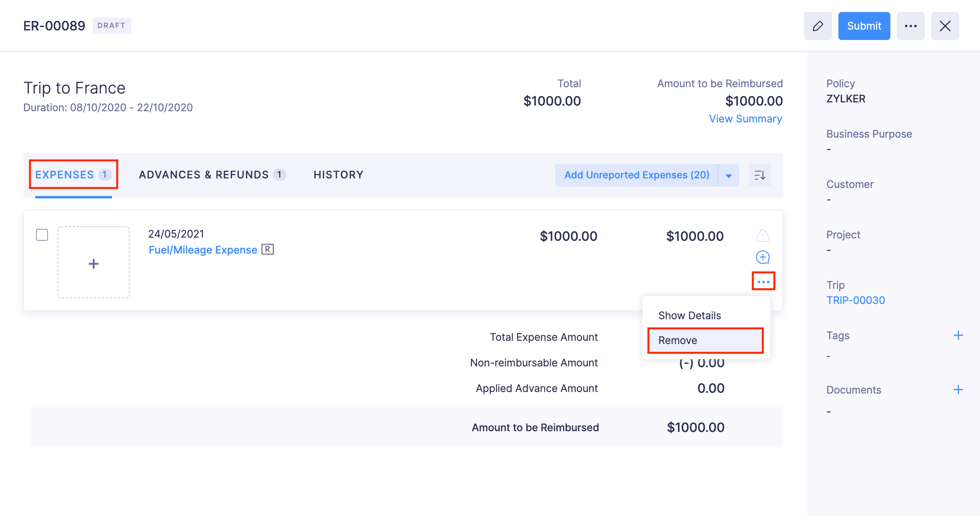Open the Fuel/Mileage Expense details link
980x516 pixels.
(202, 250)
